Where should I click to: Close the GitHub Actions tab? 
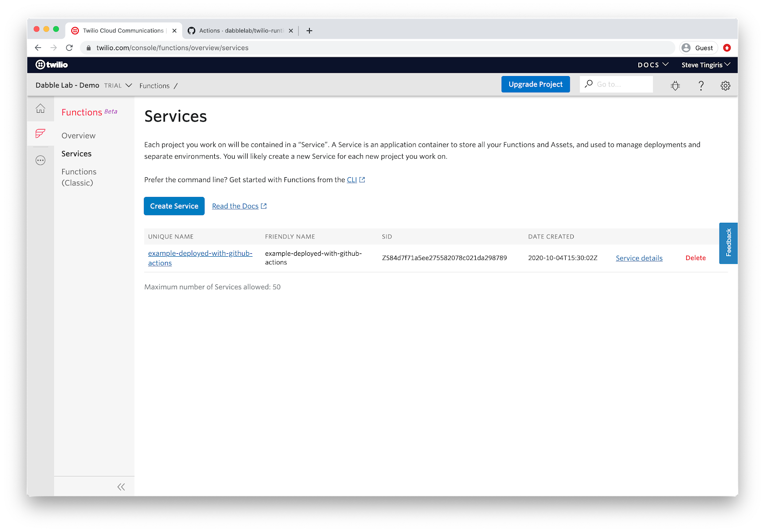click(291, 31)
